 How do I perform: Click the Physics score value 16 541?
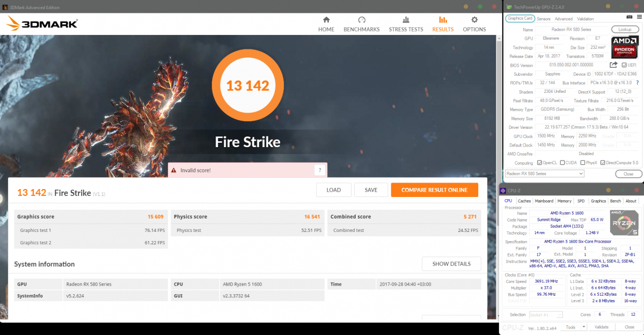click(x=312, y=217)
